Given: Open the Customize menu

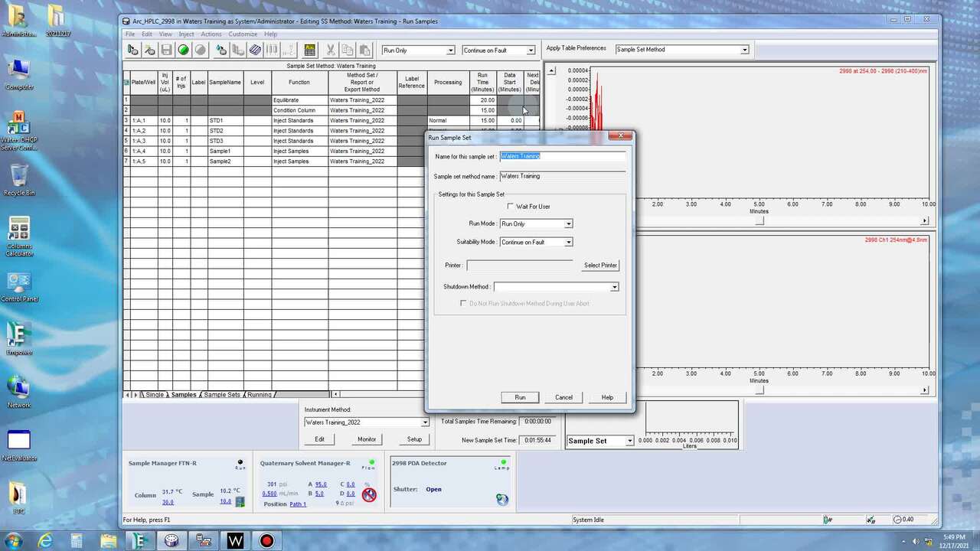Looking at the screenshot, I should [243, 34].
